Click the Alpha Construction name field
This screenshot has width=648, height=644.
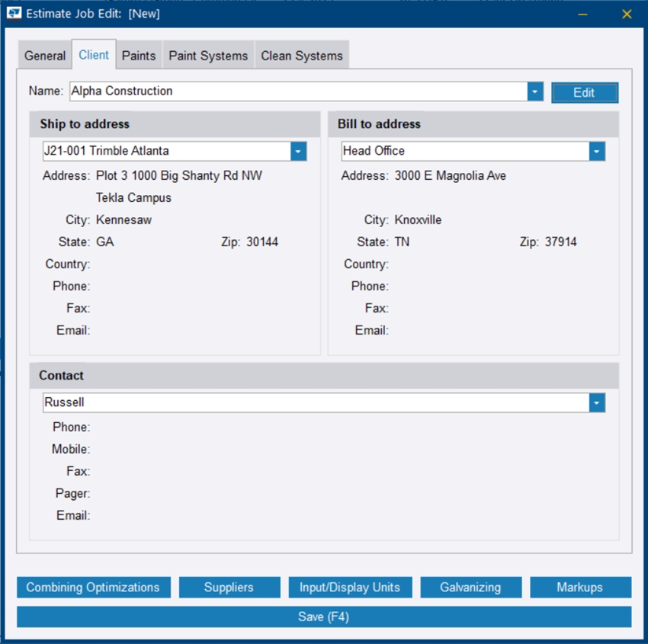[x=297, y=91]
